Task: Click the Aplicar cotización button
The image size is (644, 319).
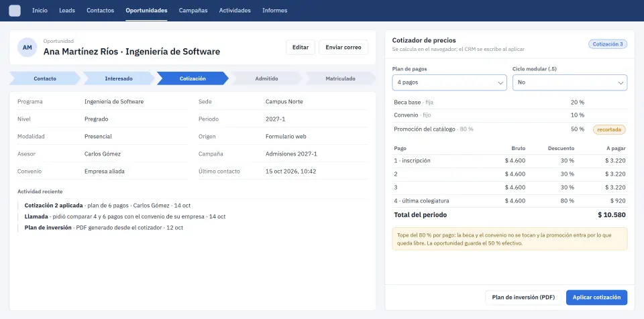Action: [x=596, y=298]
